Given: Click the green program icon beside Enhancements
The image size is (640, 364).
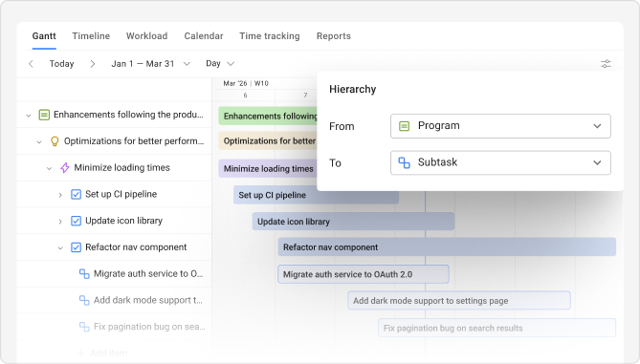Looking at the screenshot, I should (x=44, y=115).
